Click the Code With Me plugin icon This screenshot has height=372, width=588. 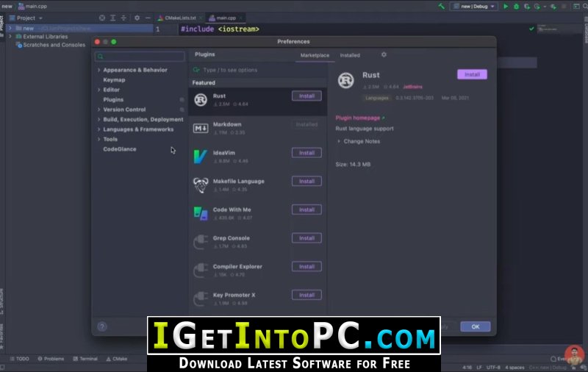(201, 213)
